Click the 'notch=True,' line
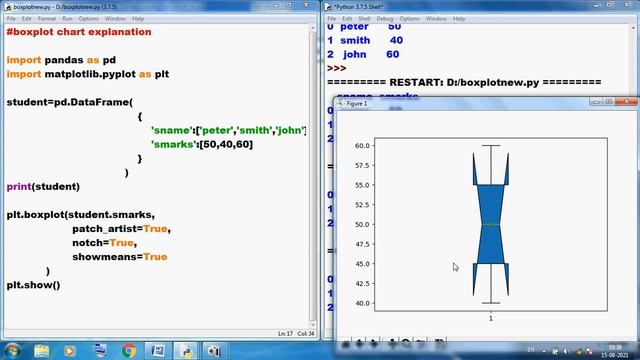 point(104,243)
